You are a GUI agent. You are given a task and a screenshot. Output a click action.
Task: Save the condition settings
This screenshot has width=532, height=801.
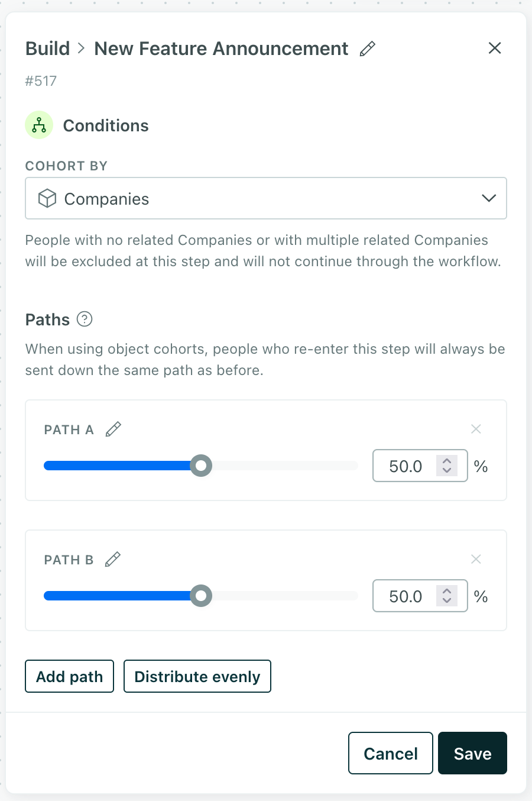click(472, 753)
